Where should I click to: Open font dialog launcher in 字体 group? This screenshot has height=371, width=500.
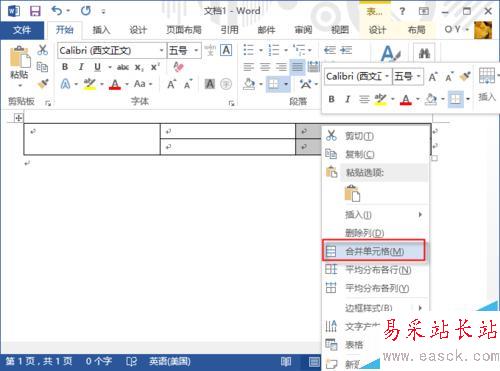(x=231, y=104)
